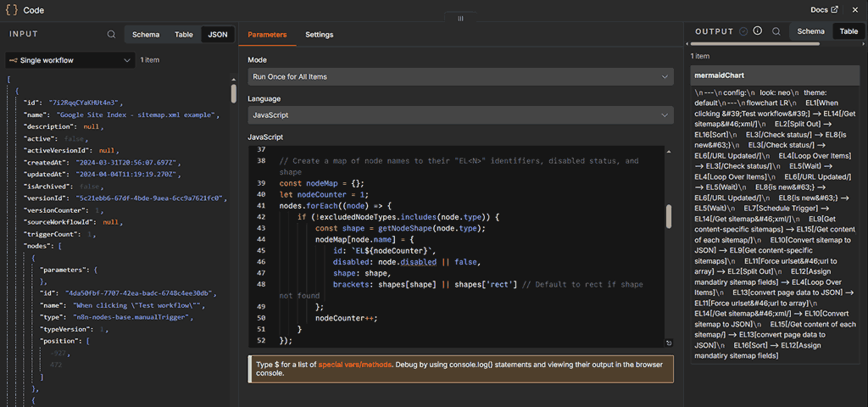Click the Single workflow node icon

(14, 60)
